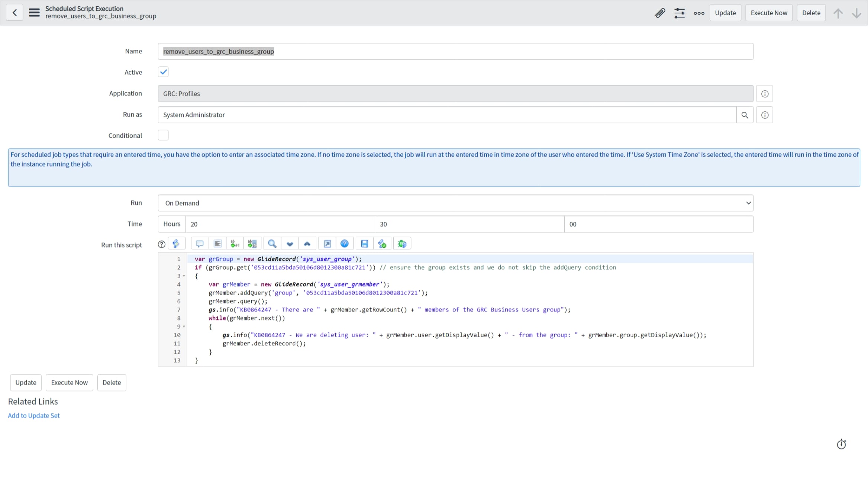Go to previous record with up arrow
Image resolution: width=868 pixels, height=481 pixels.
[x=838, y=13]
